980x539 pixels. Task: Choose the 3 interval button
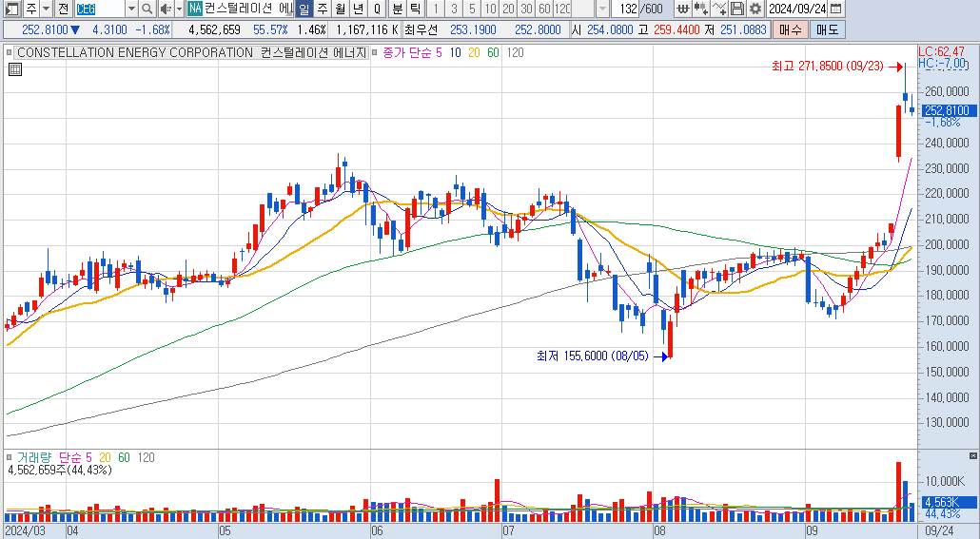454,9
